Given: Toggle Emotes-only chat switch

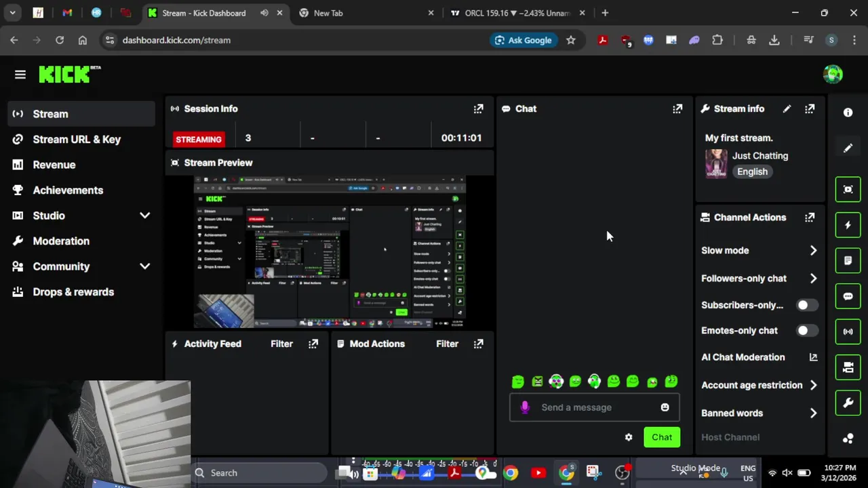Looking at the screenshot, I should click(807, 331).
